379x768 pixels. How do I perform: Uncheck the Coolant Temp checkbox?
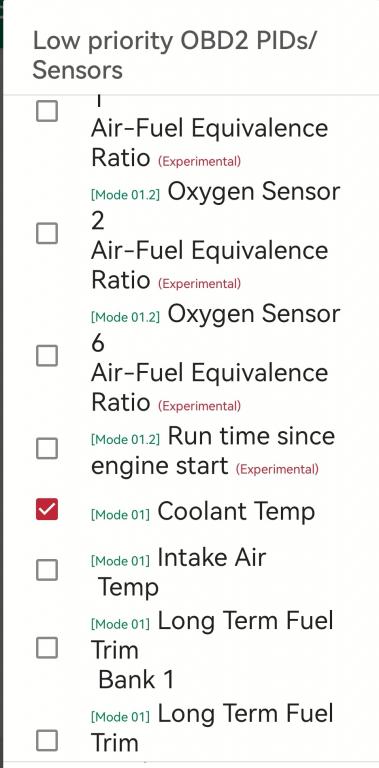click(47, 509)
